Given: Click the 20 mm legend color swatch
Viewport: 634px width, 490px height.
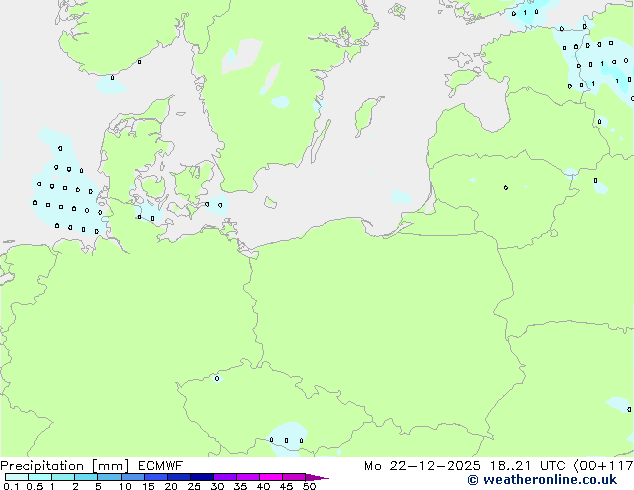Looking at the screenshot, I should (179, 477).
